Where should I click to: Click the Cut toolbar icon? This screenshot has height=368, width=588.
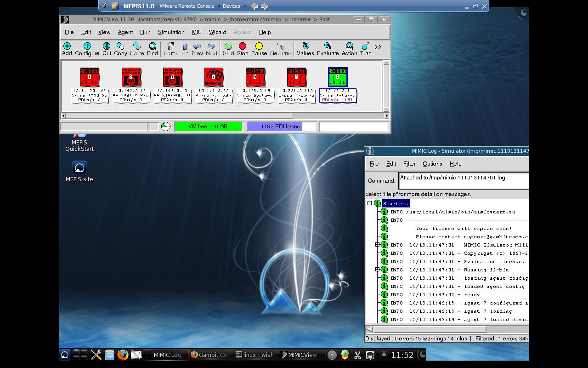tap(107, 49)
